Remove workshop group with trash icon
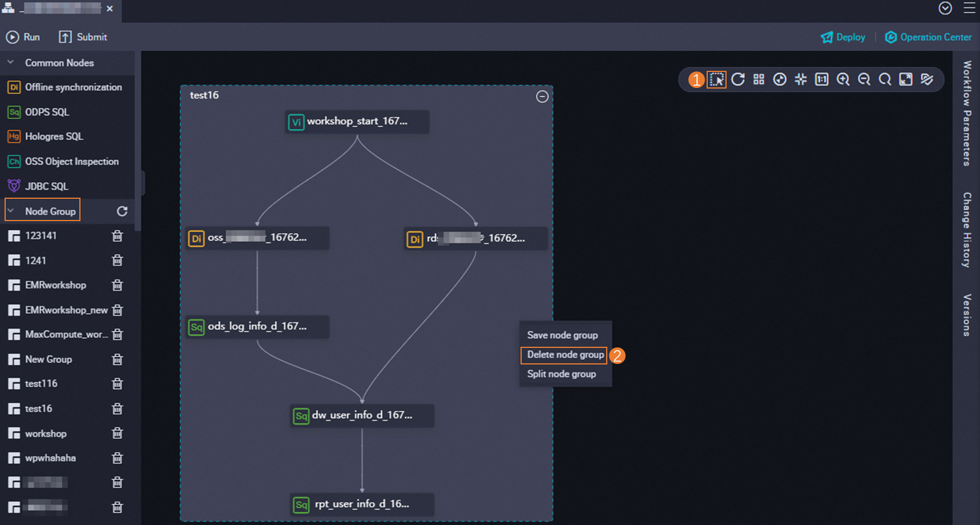The width and height of the screenshot is (980, 525). tap(118, 434)
